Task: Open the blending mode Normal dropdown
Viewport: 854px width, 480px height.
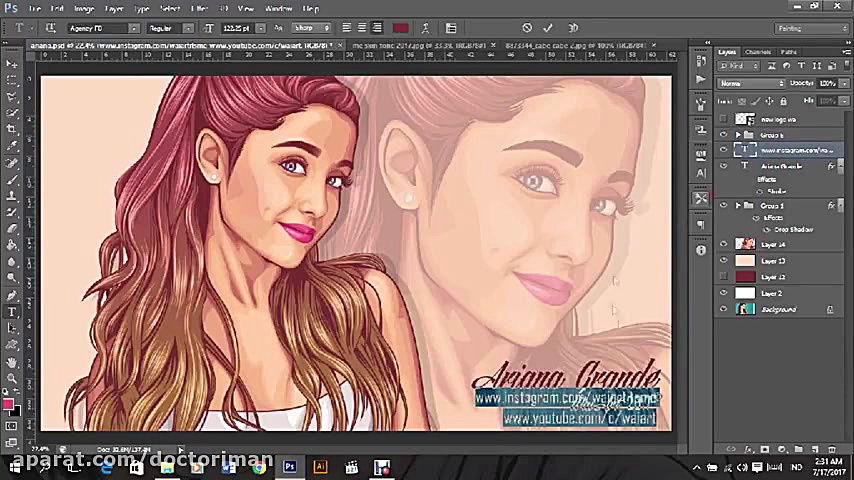Action: coord(750,83)
